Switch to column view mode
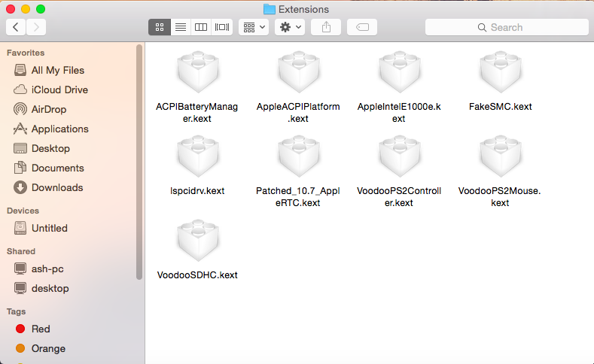 tap(201, 27)
